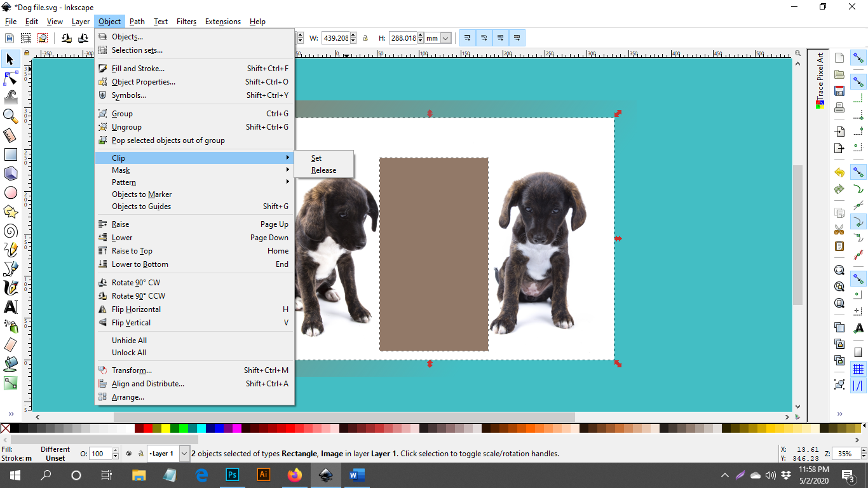Viewport: 868px width, 488px height.
Task: Toggle snap to grid button
Action: tap(858, 369)
